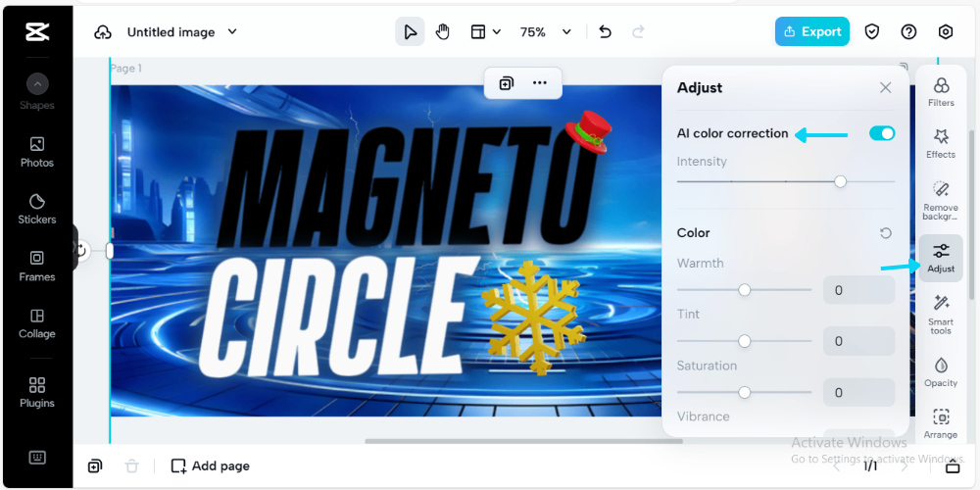Screen dimensions: 980x490
Task: Adjust the Intensity slider handle
Action: click(841, 181)
